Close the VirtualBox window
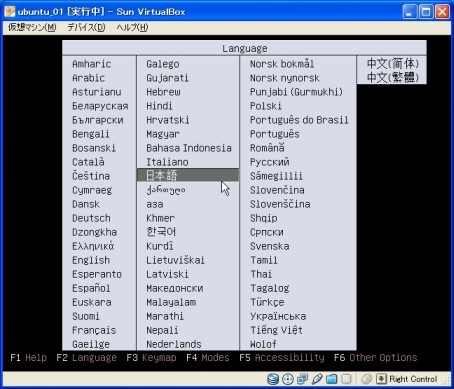The height and width of the screenshot is (389, 454). (x=442, y=12)
